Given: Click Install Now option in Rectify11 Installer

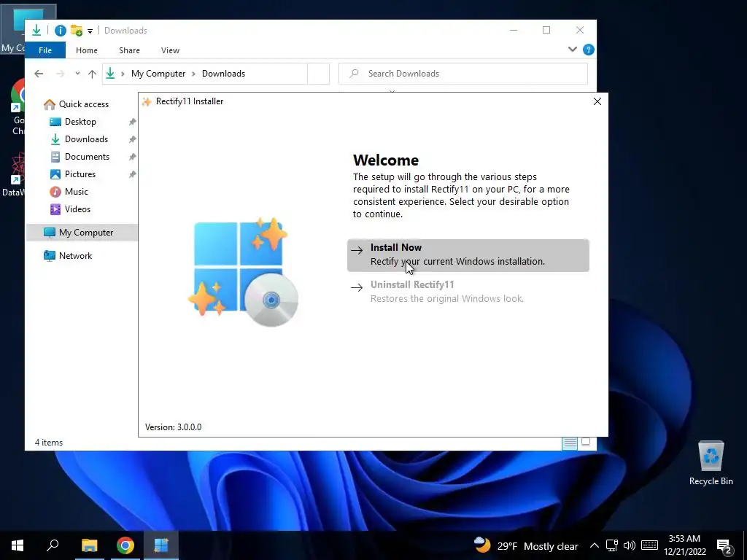Looking at the screenshot, I should point(468,255).
